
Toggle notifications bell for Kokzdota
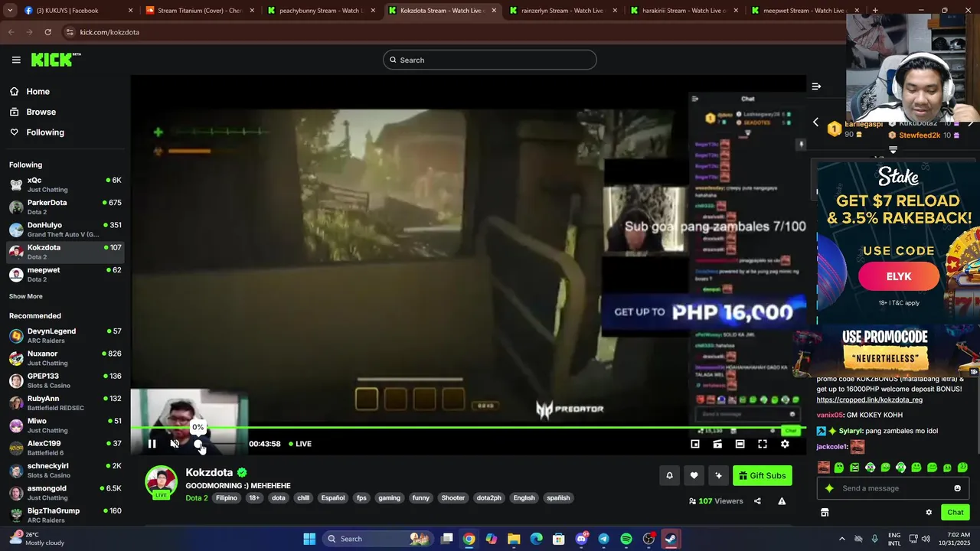(x=669, y=475)
